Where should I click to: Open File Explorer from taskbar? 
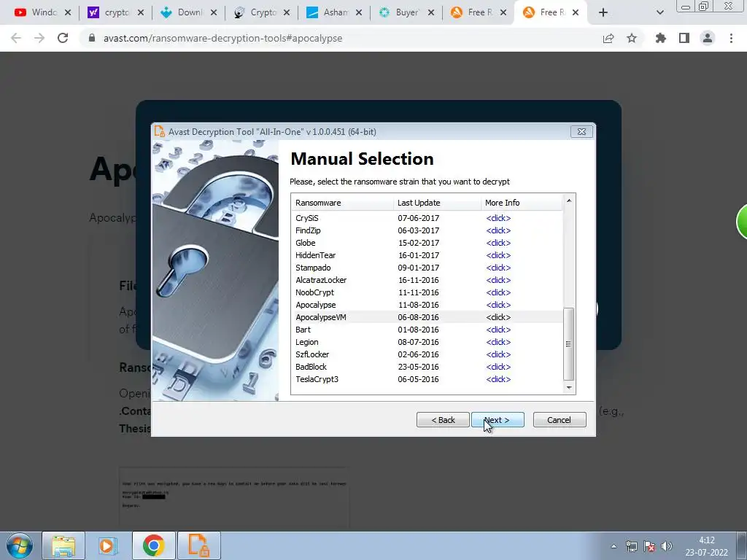pyautogui.click(x=63, y=545)
